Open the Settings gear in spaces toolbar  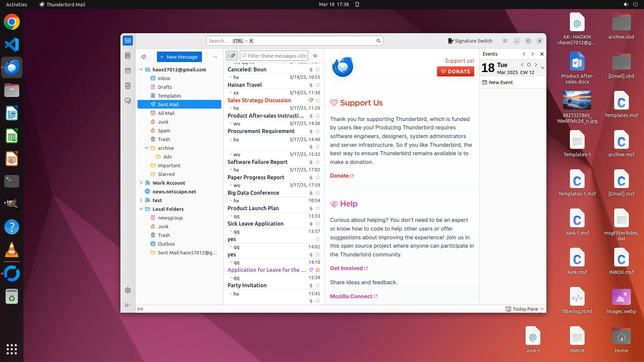128,290
